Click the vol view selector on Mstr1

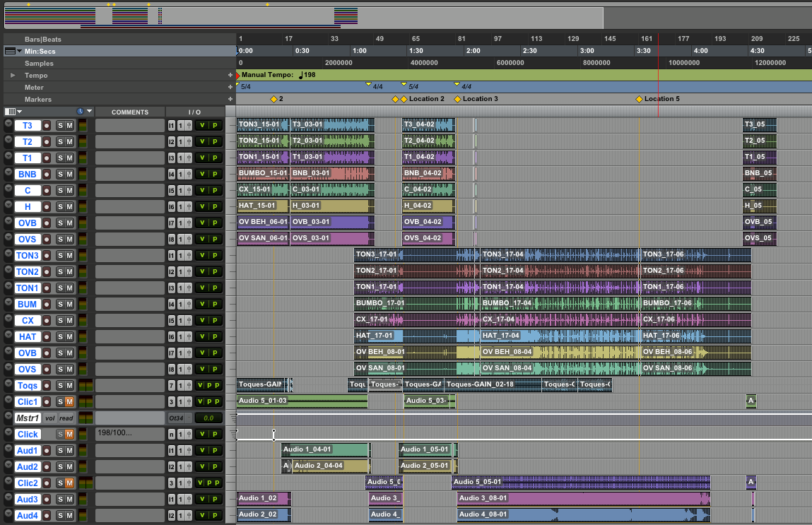(49, 418)
